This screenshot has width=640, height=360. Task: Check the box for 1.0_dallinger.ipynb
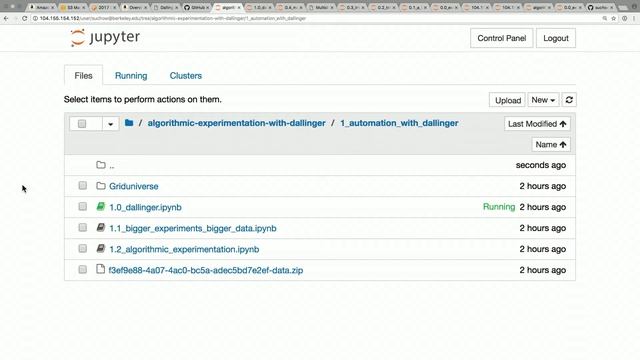coord(82,207)
